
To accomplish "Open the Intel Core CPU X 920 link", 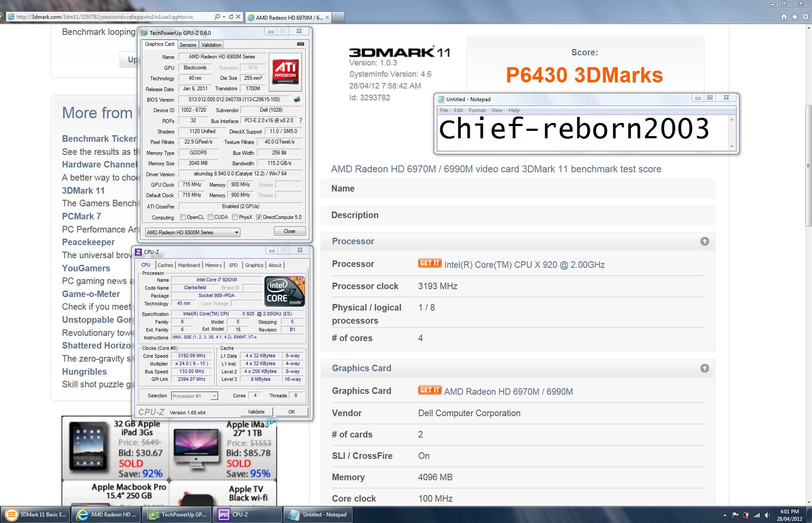I will tap(524, 264).
